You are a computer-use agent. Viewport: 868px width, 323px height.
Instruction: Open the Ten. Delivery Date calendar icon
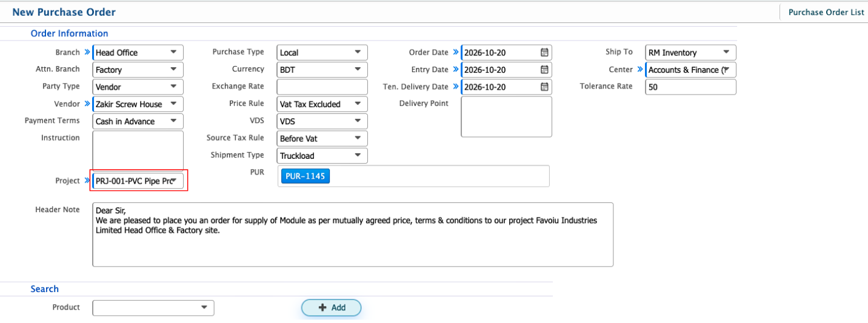pyautogui.click(x=544, y=87)
